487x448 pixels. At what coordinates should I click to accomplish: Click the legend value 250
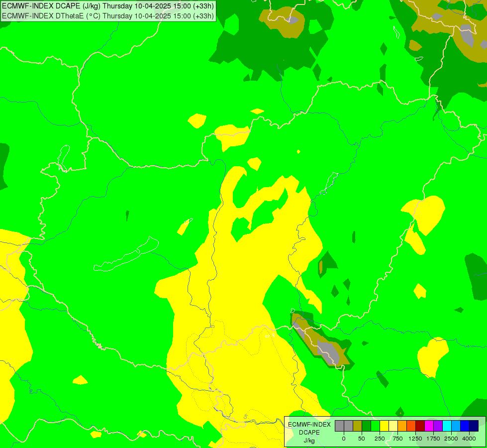pyautogui.click(x=380, y=439)
